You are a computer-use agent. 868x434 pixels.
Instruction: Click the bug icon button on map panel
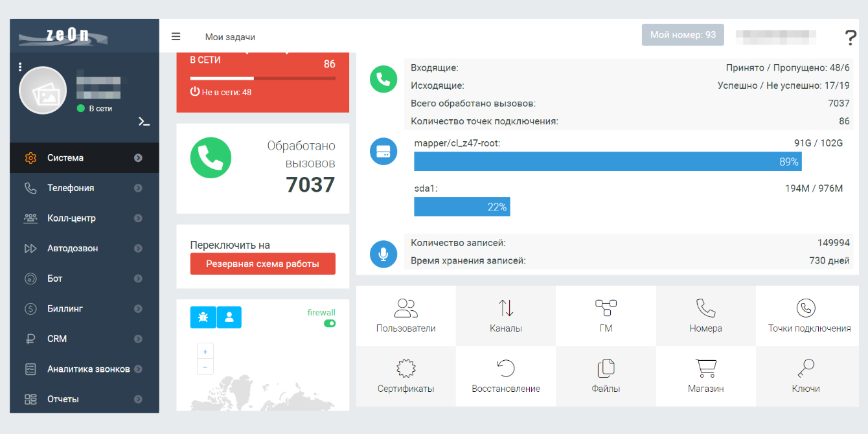click(203, 317)
